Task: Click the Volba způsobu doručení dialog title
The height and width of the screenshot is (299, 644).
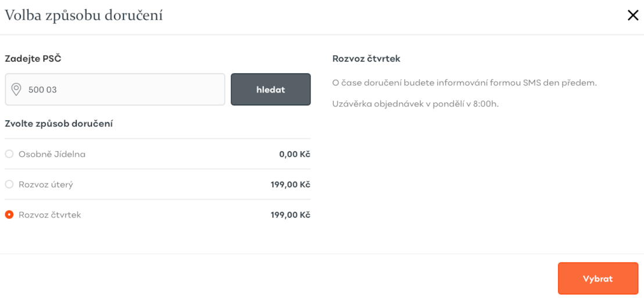Action: (x=84, y=16)
